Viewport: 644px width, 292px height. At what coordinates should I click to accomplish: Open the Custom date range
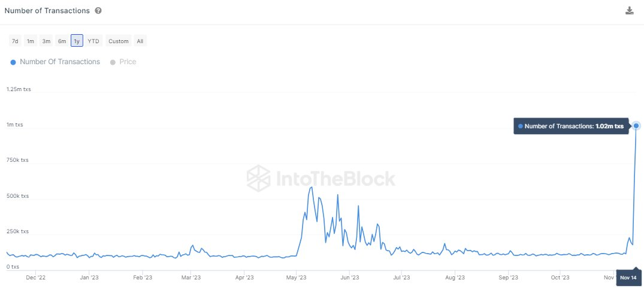pos(119,41)
